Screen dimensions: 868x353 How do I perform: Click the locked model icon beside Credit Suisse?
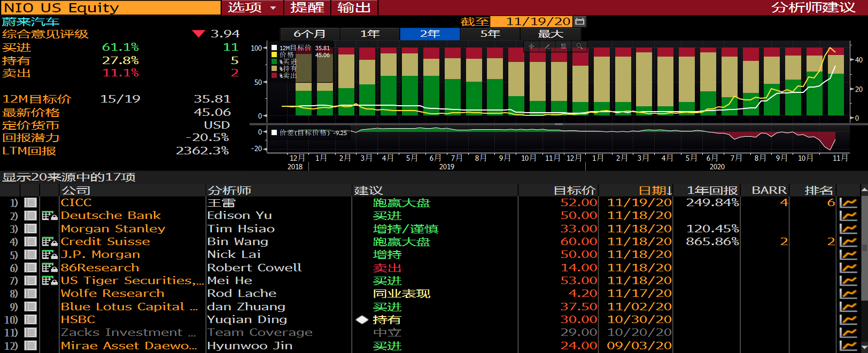pyautogui.click(x=50, y=242)
